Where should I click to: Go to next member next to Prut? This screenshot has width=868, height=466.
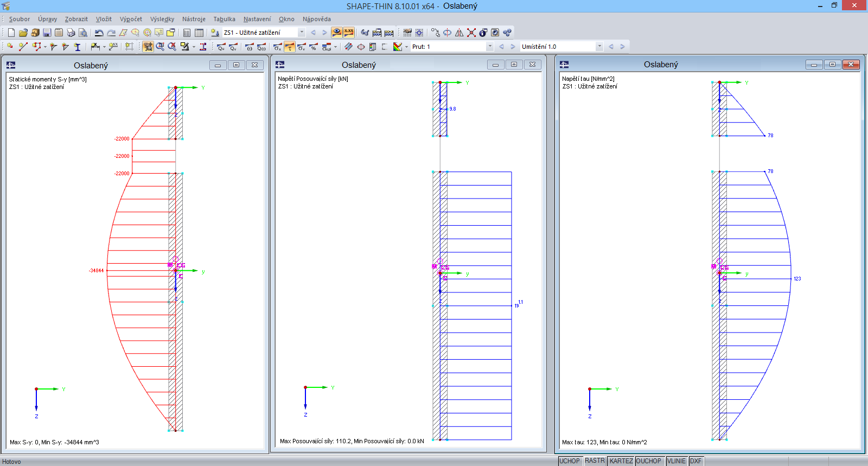(x=513, y=47)
